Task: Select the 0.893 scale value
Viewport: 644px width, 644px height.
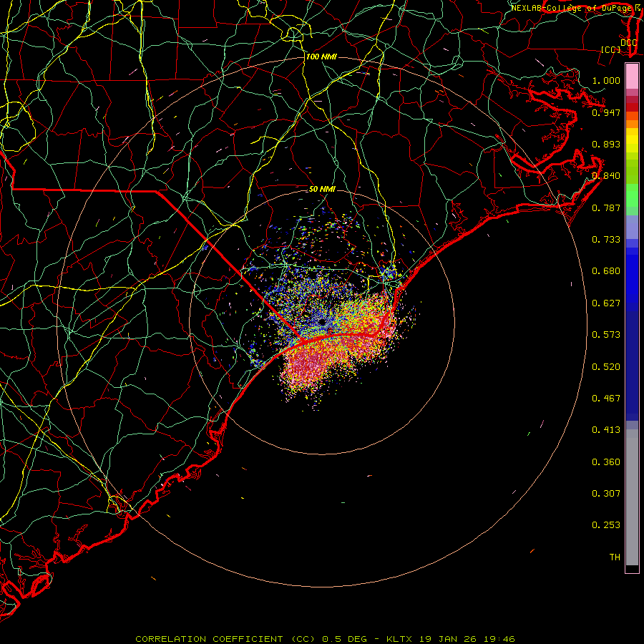Action: (606, 144)
